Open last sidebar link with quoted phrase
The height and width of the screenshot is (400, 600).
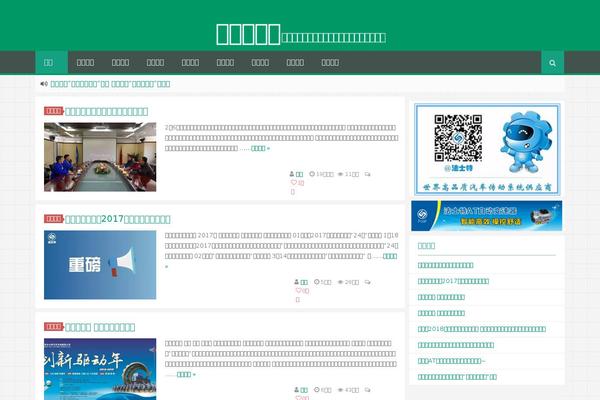point(457,377)
